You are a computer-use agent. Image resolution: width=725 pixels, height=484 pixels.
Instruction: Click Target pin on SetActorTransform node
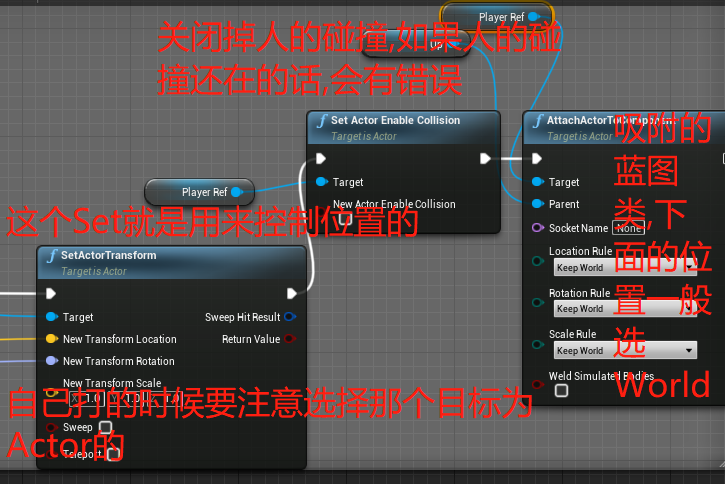pos(52,317)
